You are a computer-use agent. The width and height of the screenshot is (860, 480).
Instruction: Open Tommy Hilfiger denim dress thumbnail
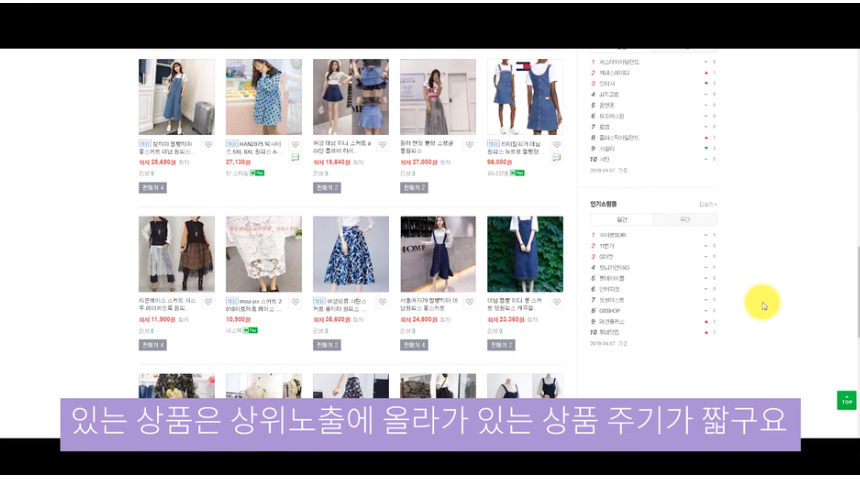(525, 97)
